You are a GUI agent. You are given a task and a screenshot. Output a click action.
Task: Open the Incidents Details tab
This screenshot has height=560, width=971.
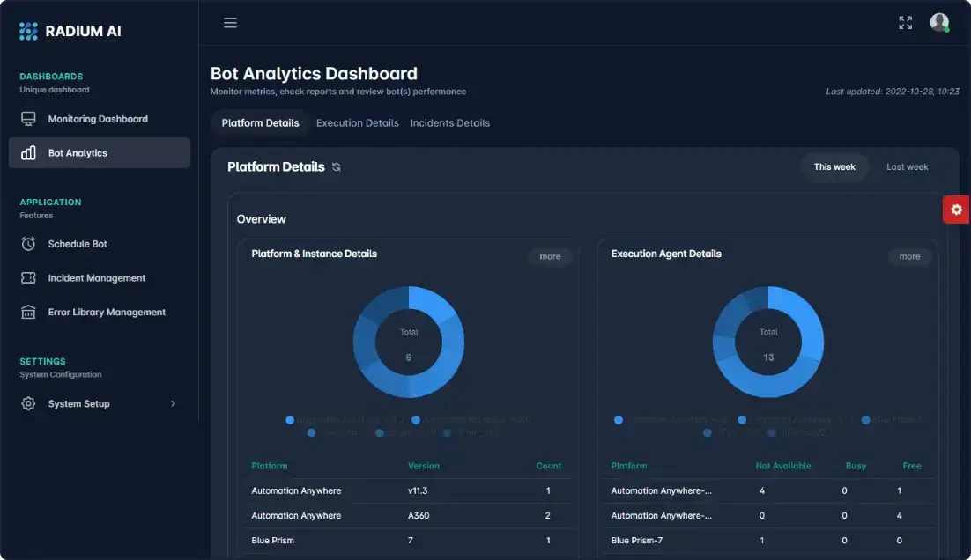(449, 123)
